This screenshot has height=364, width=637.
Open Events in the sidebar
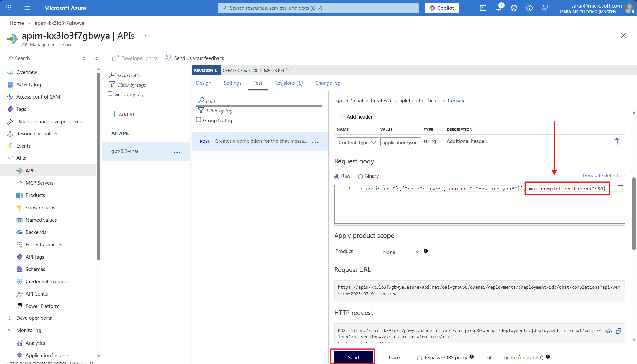(x=24, y=146)
